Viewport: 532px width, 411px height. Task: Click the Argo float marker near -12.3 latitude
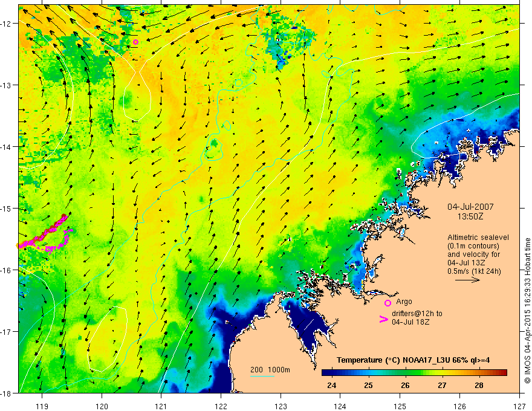point(135,42)
